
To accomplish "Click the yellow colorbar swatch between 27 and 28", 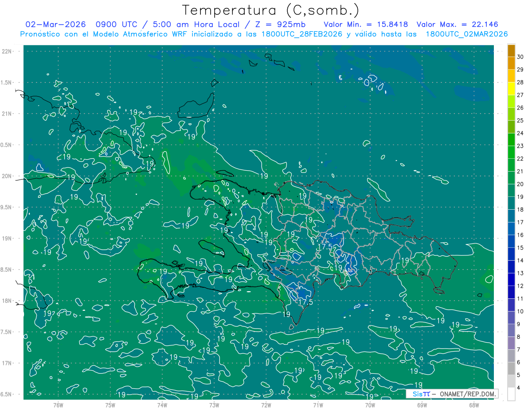I will point(511,88).
